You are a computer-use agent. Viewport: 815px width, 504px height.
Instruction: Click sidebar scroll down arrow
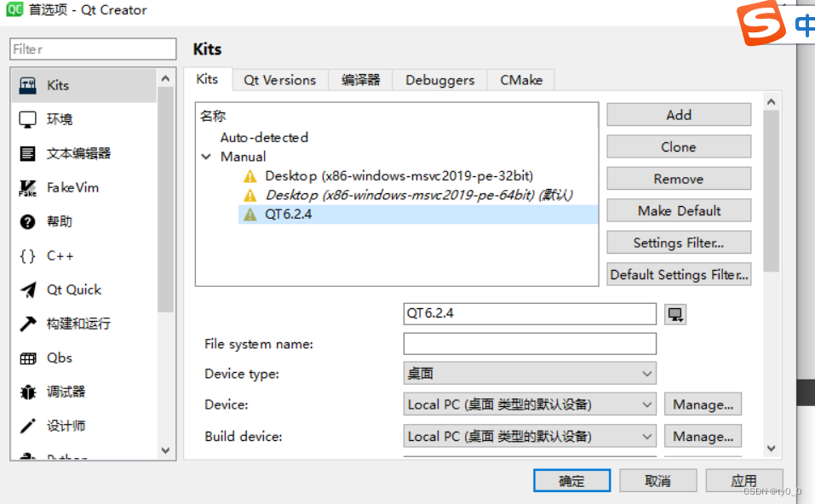coord(165,450)
